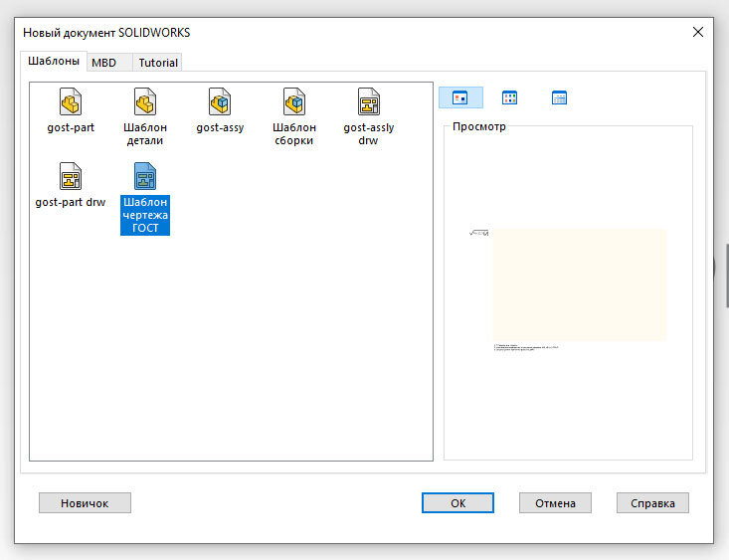Pick the Шаблон сборки assembly template
This screenshot has width=729, height=560.
click(x=294, y=101)
